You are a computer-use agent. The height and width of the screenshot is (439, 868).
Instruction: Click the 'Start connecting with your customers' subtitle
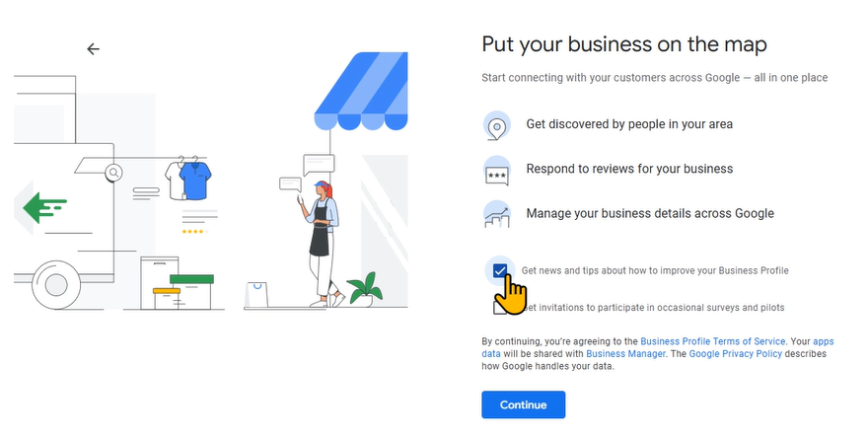coord(654,78)
